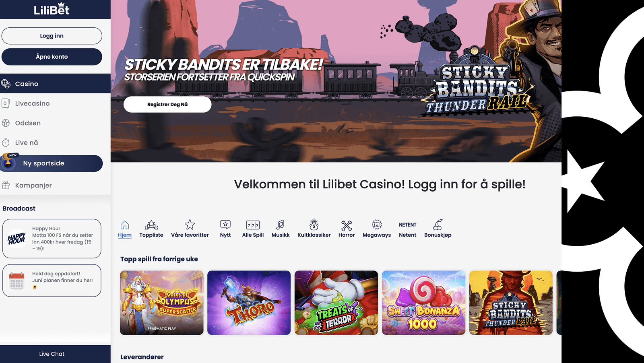
Task: Open the Horror crossed bones icon
Action: coord(347,225)
